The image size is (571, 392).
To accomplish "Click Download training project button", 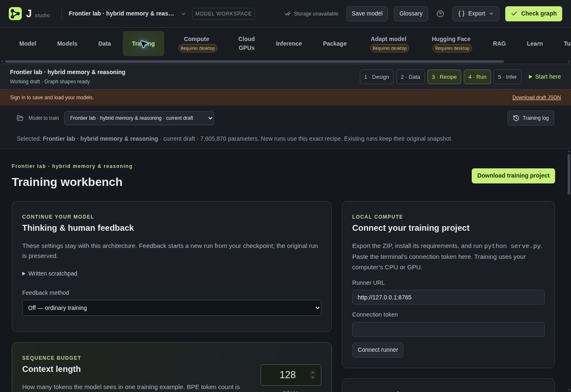I will tap(513, 176).
